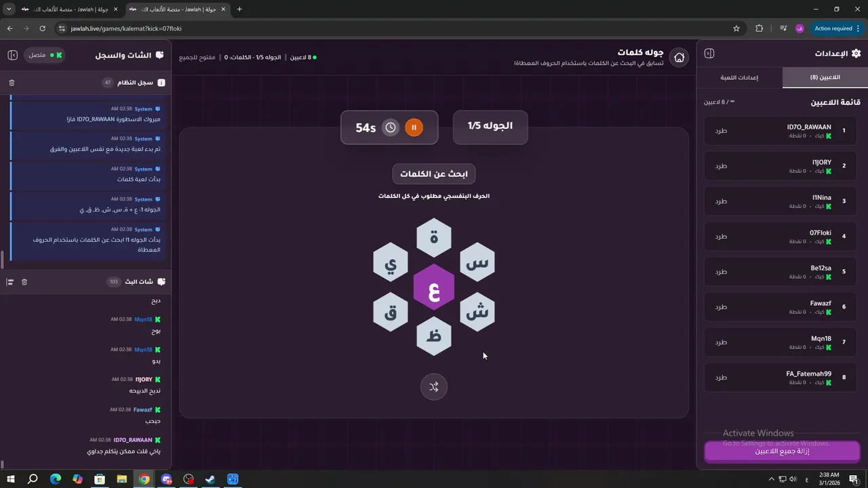Pick the letter س hexagon
868x488 pixels.
coord(477,262)
